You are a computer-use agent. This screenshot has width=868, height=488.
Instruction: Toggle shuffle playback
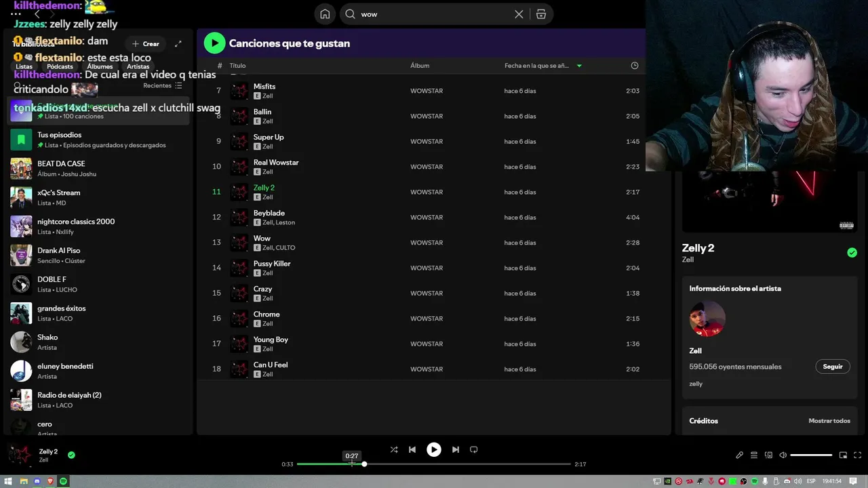pyautogui.click(x=394, y=449)
